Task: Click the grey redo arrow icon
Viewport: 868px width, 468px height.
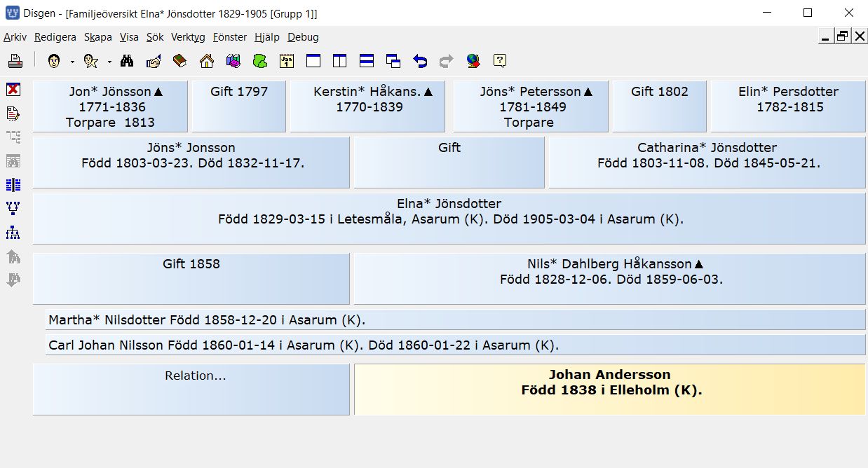Action: 447,61
